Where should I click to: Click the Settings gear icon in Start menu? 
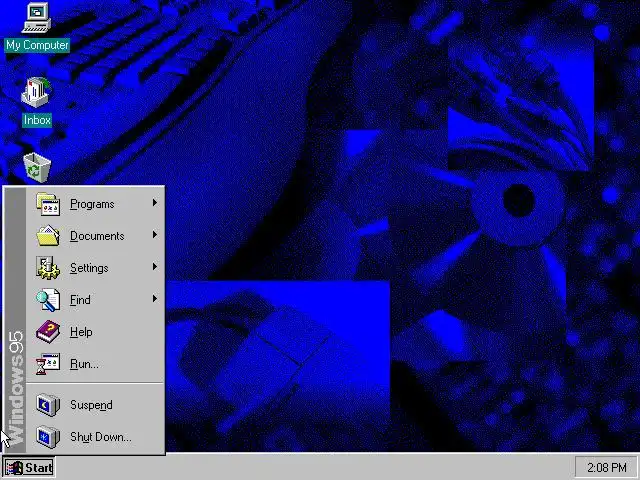point(48,268)
